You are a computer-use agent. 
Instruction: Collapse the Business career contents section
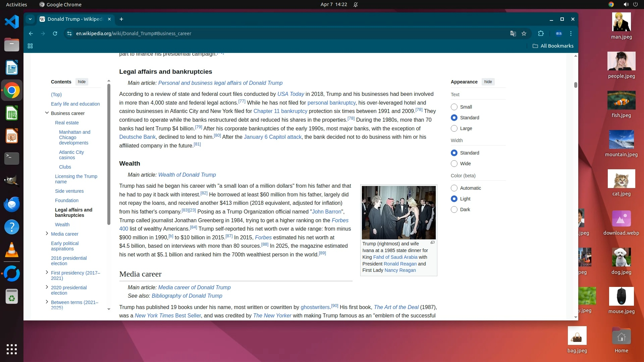click(47, 113)
